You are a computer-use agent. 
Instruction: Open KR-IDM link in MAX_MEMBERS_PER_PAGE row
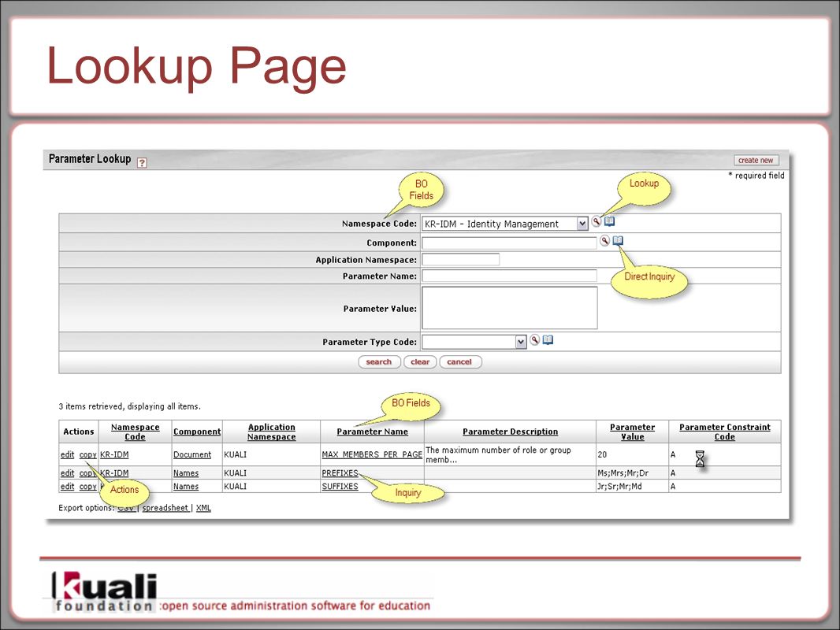[x=114, y=454]
